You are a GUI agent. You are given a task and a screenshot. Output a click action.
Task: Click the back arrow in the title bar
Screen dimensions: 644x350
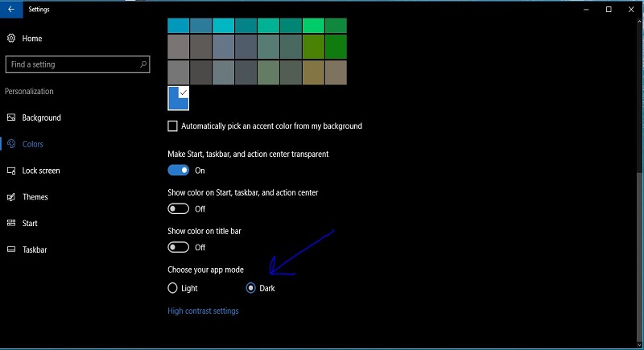10,9
